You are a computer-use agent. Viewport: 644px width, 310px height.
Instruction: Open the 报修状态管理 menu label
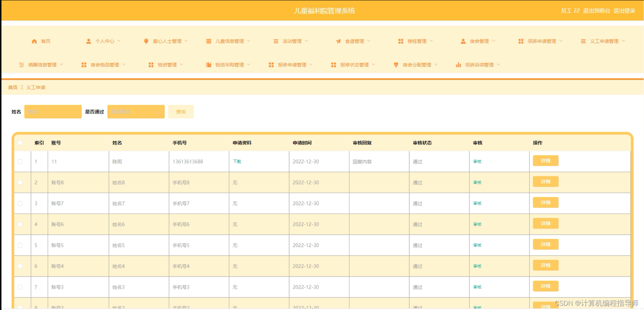(354, 65)
